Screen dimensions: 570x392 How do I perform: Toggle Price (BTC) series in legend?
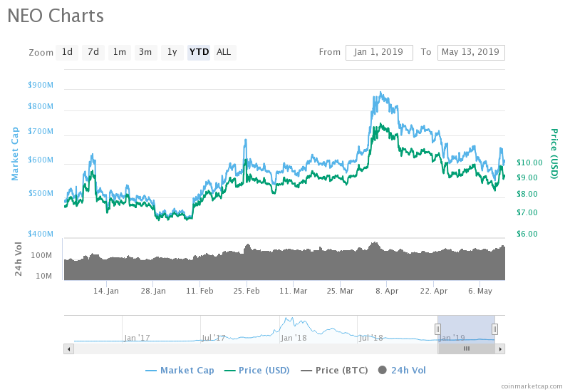pos(334,371)
